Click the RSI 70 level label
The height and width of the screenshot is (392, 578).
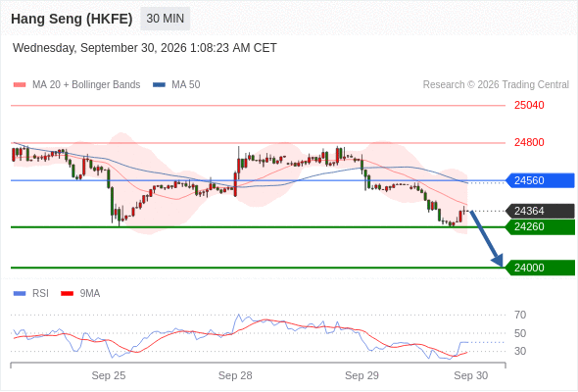(520, 315)
